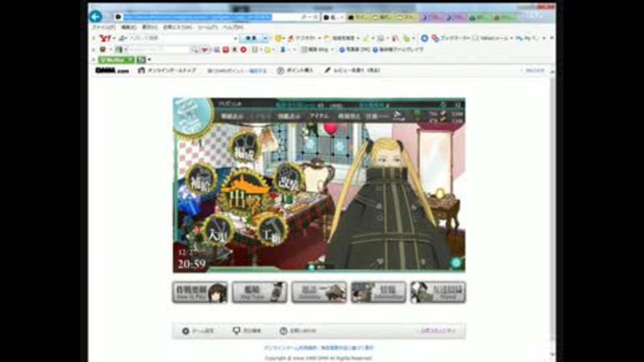Open the 模様替え tab in the game header
Screen dimensions: 644x362
(348, 117)
